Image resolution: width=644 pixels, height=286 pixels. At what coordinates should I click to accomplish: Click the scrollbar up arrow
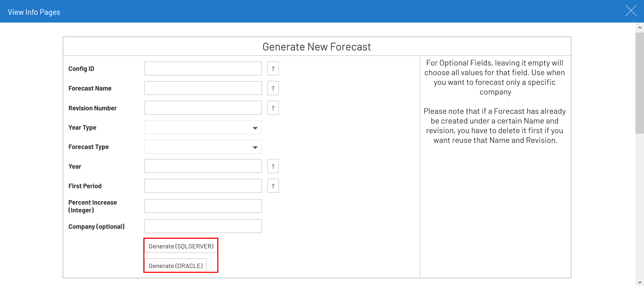point(639,28)
